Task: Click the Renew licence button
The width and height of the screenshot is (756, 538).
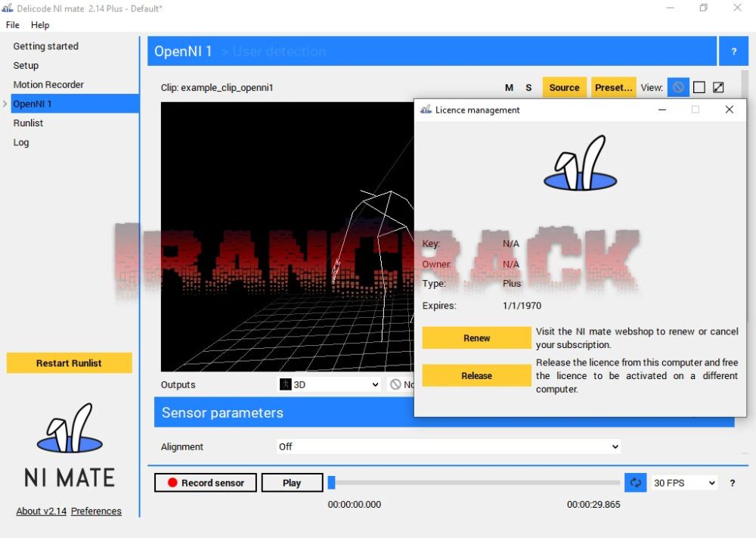Action: [476, 338]
